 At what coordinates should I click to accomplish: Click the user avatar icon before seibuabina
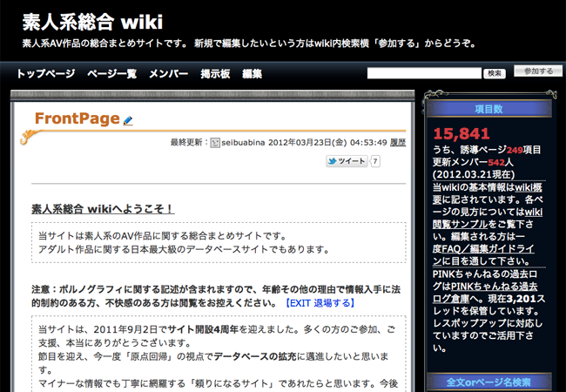[215, 143]
